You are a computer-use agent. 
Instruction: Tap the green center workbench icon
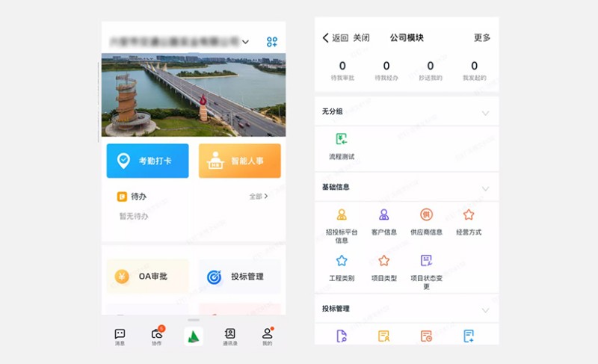pos(194,336)
